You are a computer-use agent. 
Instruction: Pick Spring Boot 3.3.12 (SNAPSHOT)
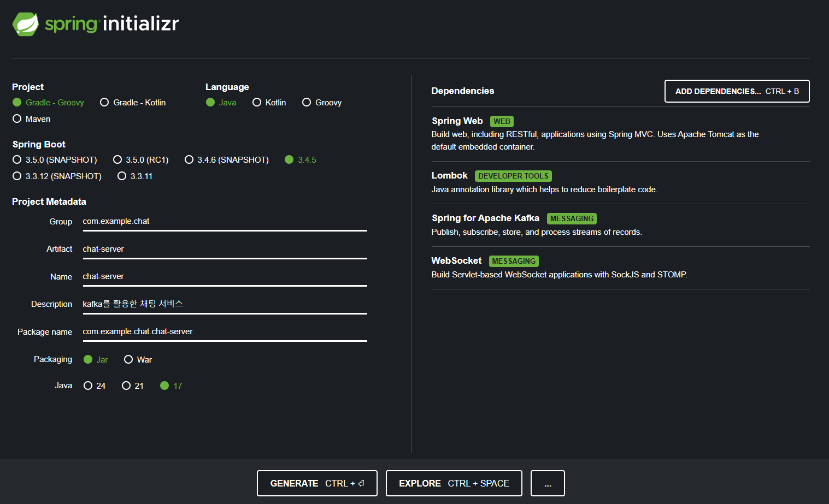(x=57, y=176)
